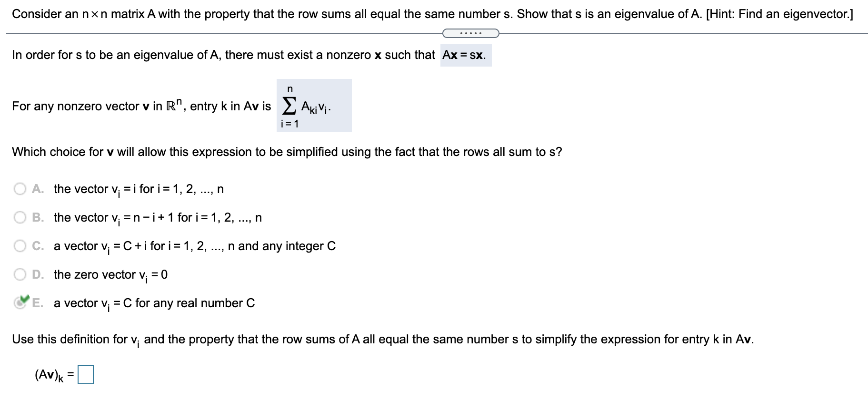The height and width of the screenshot is (399, 868).
Task: Click choice E text about any real number C
Action: [154, 302]
